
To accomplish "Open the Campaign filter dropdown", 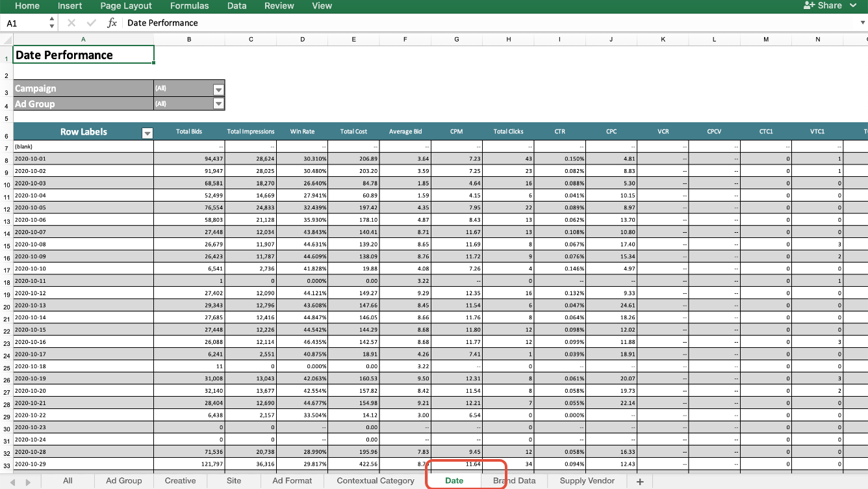I will click(x=218, y=89).
